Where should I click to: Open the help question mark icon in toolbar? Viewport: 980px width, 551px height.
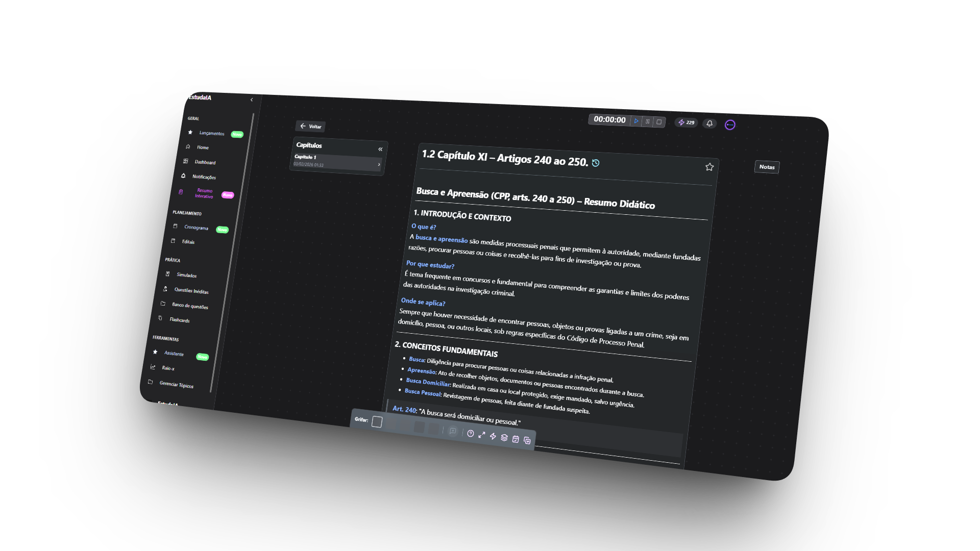(471, 434)
